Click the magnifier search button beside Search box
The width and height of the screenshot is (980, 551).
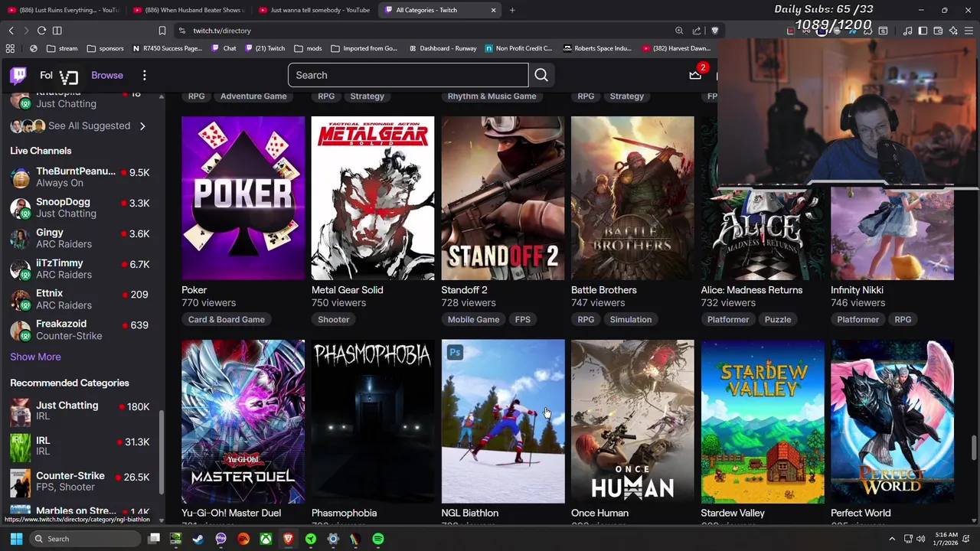click(x=541, y=75)
